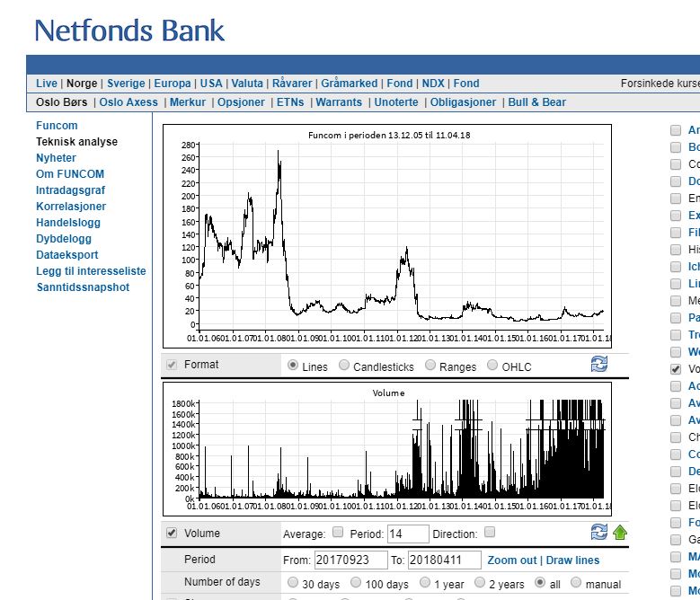Open the Norge market tab
The width and height of the screenshot is (700, 600).
click(x=82, y=84)
